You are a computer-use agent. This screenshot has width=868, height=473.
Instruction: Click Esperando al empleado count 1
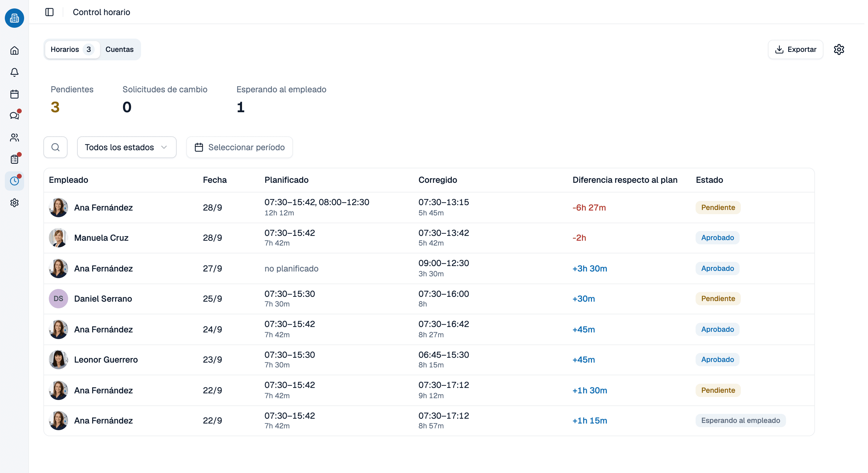click(x=241, y=107)
